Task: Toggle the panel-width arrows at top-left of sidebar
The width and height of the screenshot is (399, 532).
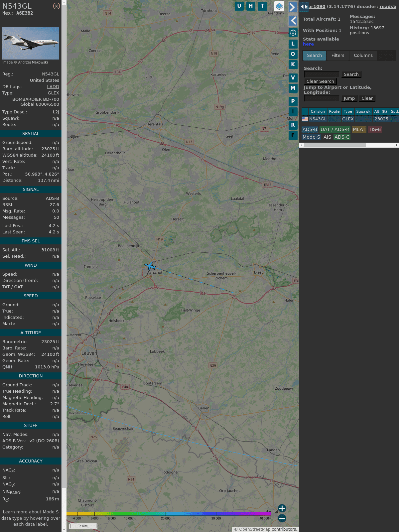Action: pyautogui.click(x=304, y=7)
